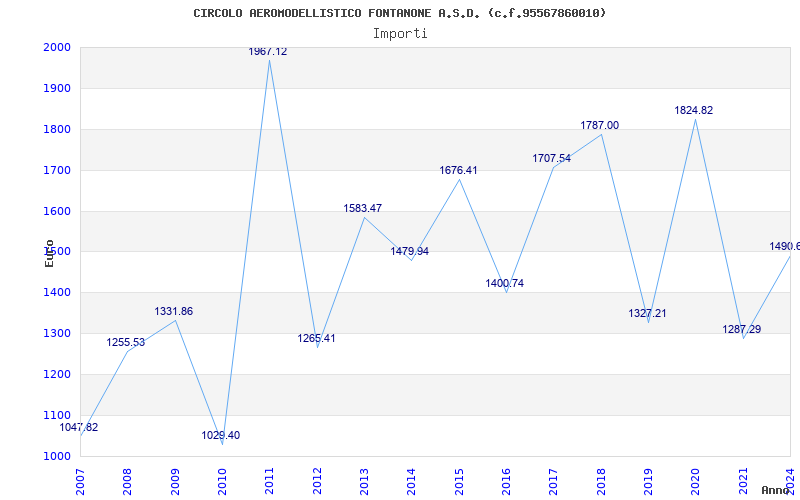
Task: Select the 1676.41 data label
Action: coord(458,170)
